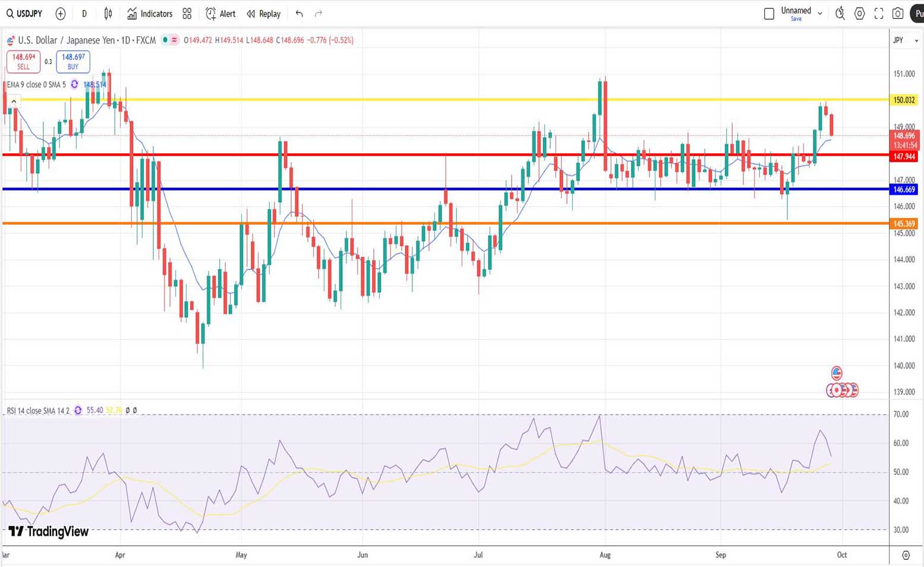Enter fullscreen mode
924x567 pixels.
tap(879, 14)
